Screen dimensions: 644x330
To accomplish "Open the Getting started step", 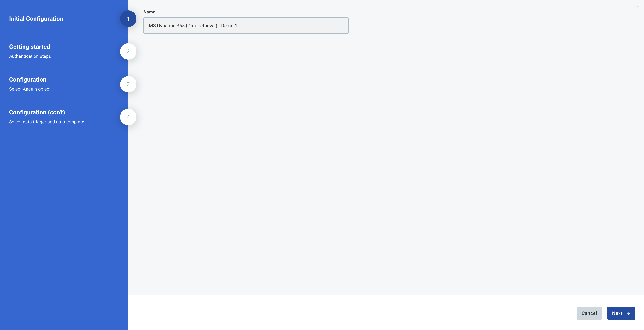I will point(30,47).
